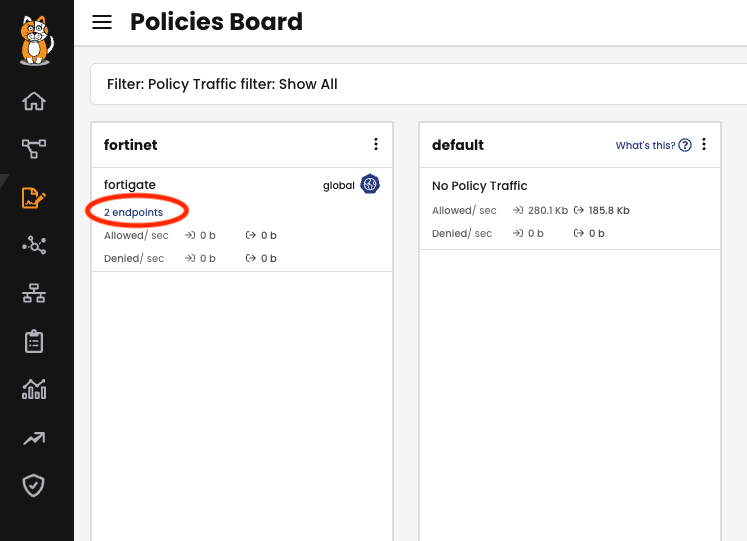Click default tier Denied/ sec label
This screenshot has height=541, width=747.
click(x=462, y=233)
